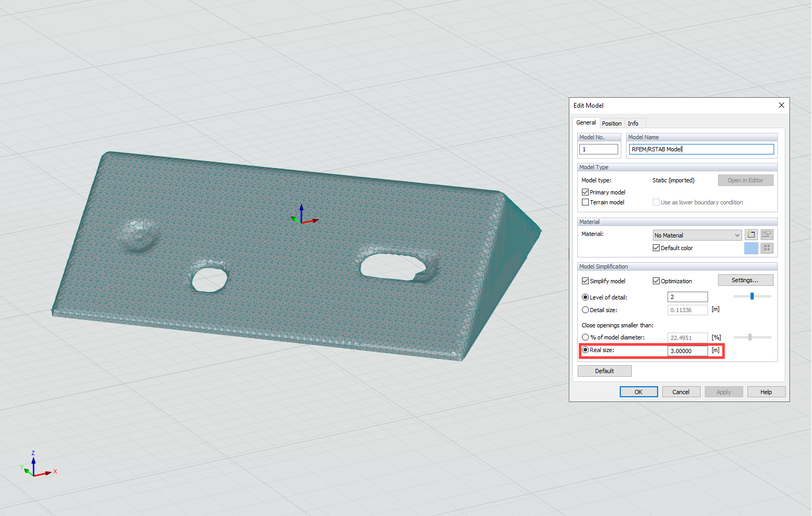812x516 pixels.
Task: Check Use as lower boundary condition
Action: coord(656,202)
